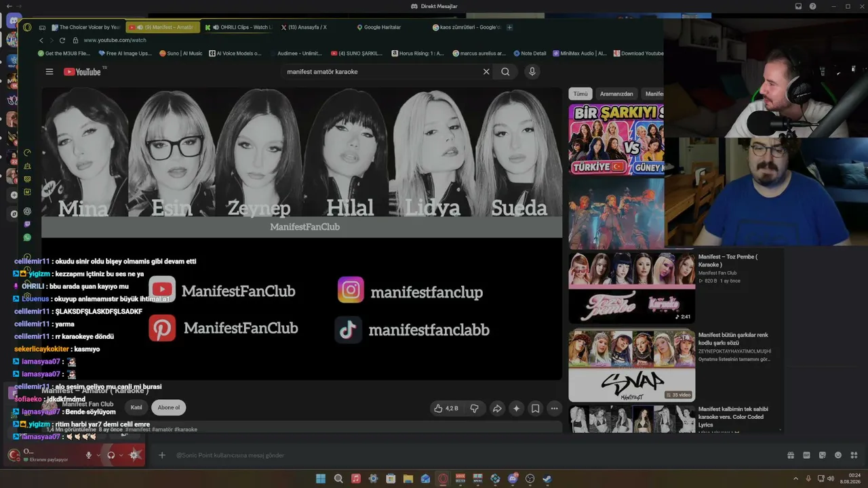Start voice search with the microphone icon
This screenshot has height=488, width=868.
pyautogui.click(x=532, y=72)
